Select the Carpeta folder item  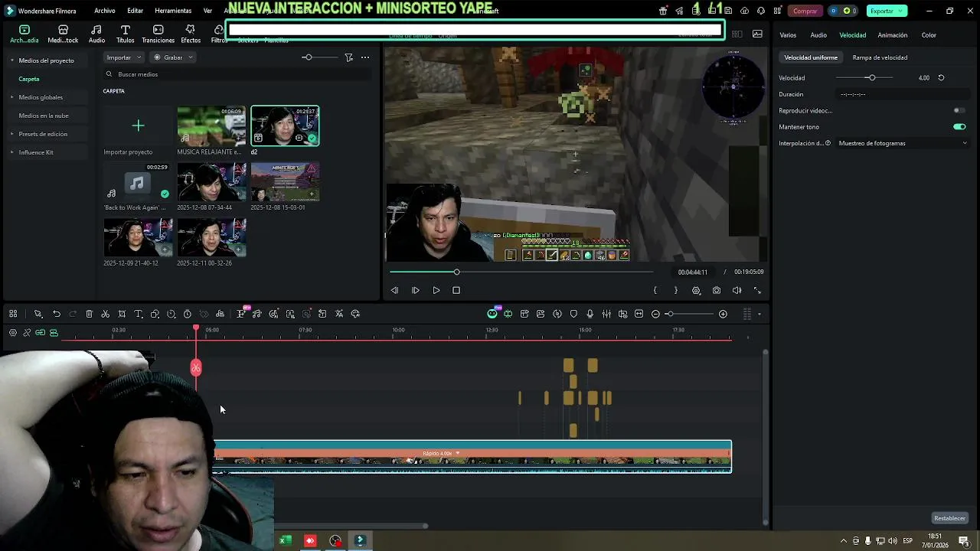[29, 79]
